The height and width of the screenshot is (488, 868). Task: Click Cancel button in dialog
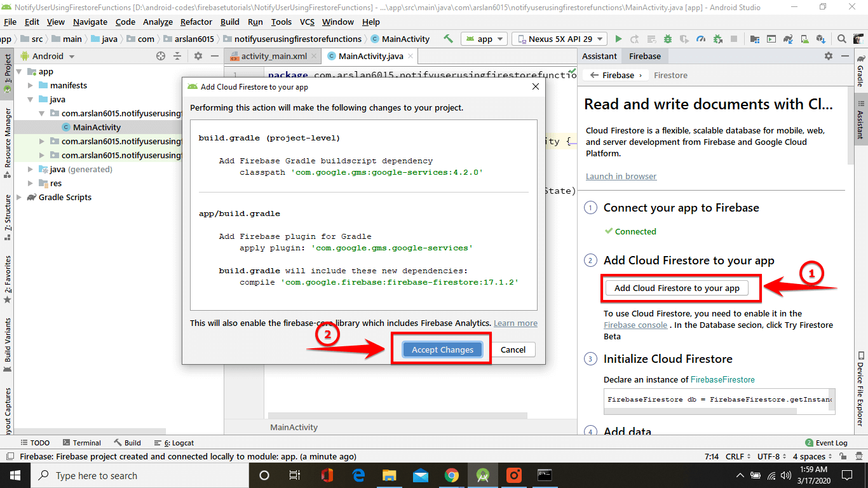(x=513, y=349)
